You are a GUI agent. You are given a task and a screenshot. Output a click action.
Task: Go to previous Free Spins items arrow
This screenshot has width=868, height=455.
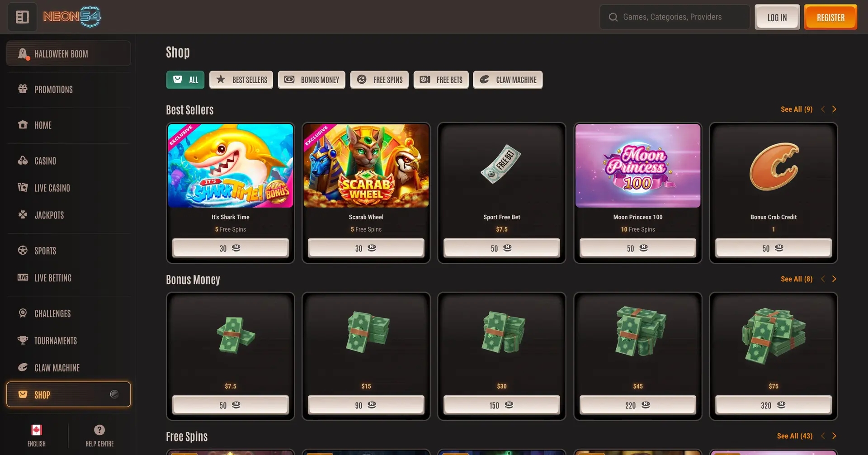(823, 436)
